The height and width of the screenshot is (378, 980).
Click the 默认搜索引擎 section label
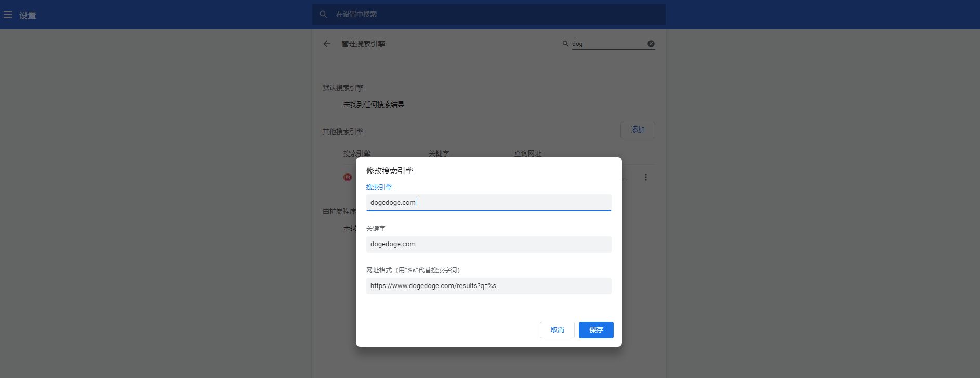point(343,88)
